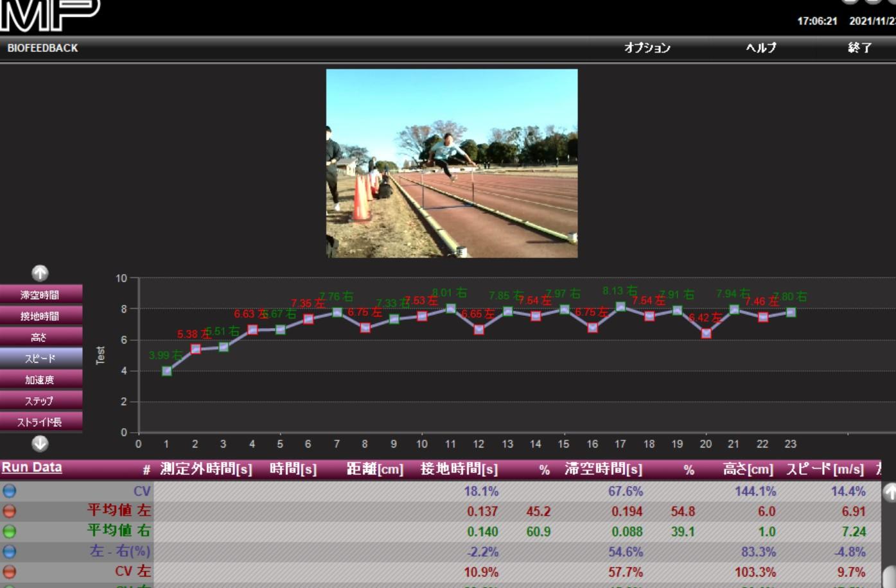This screenshot has height=588, width=896.
Task: Show the ストライド長 graph
Action: 40,422
